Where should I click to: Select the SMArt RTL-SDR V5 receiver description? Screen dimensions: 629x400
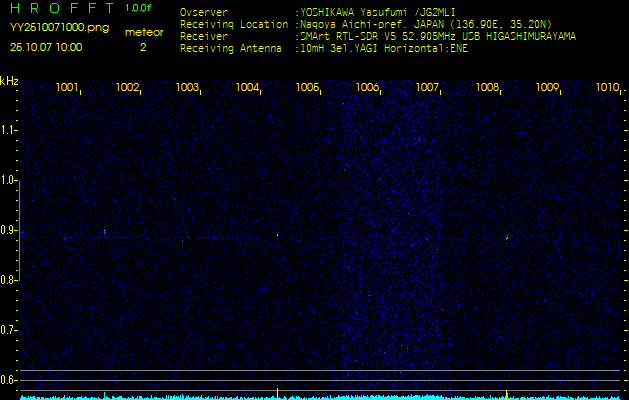(x=438, y=37)
